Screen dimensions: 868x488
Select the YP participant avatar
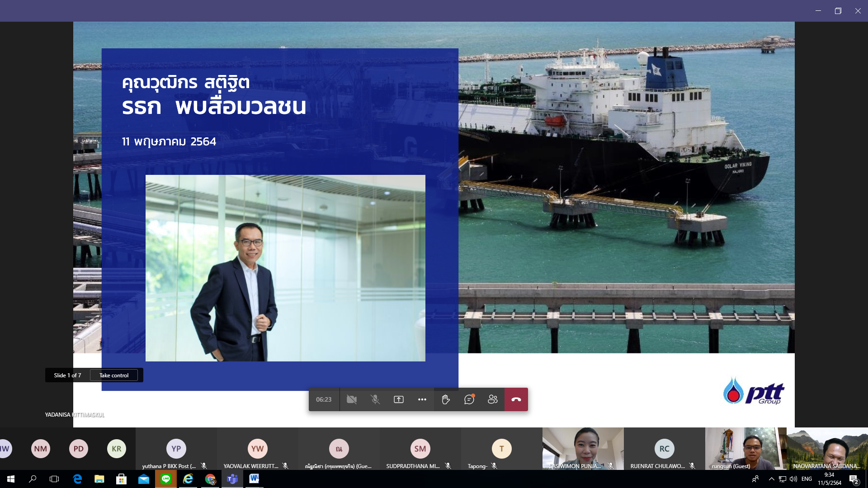click(x=176, y=449)
